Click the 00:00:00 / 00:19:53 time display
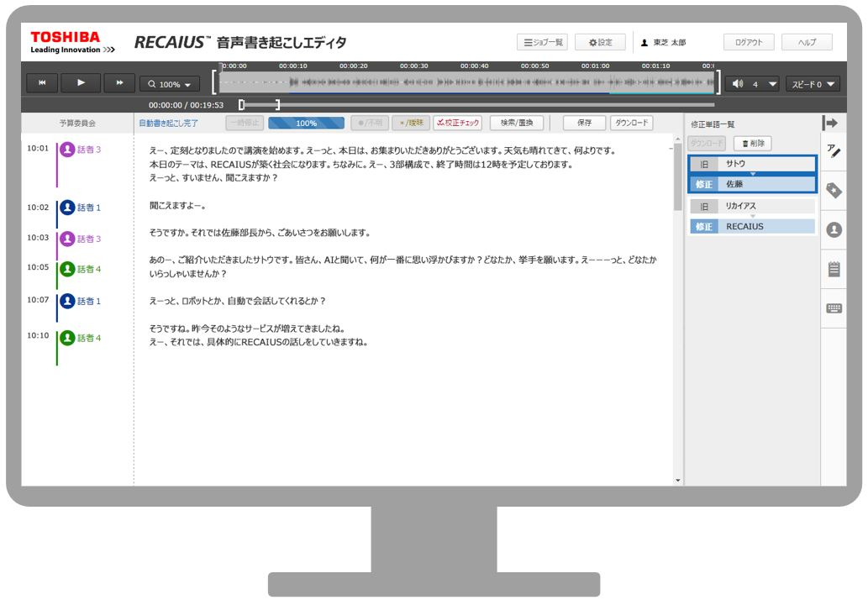Image resolution: width=868 pixels, height=605 pixels. 186,105
